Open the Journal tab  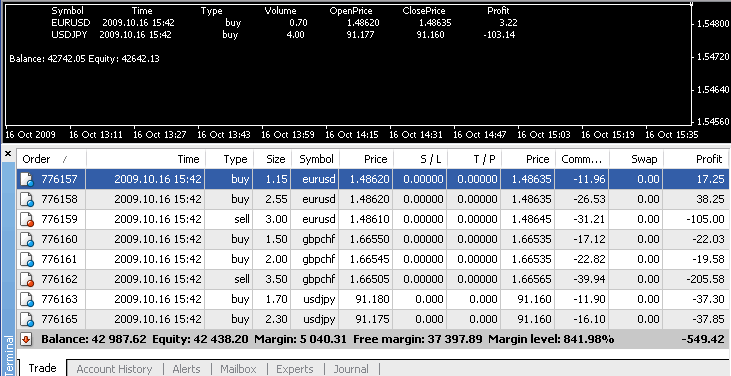(x=351, y=369)
